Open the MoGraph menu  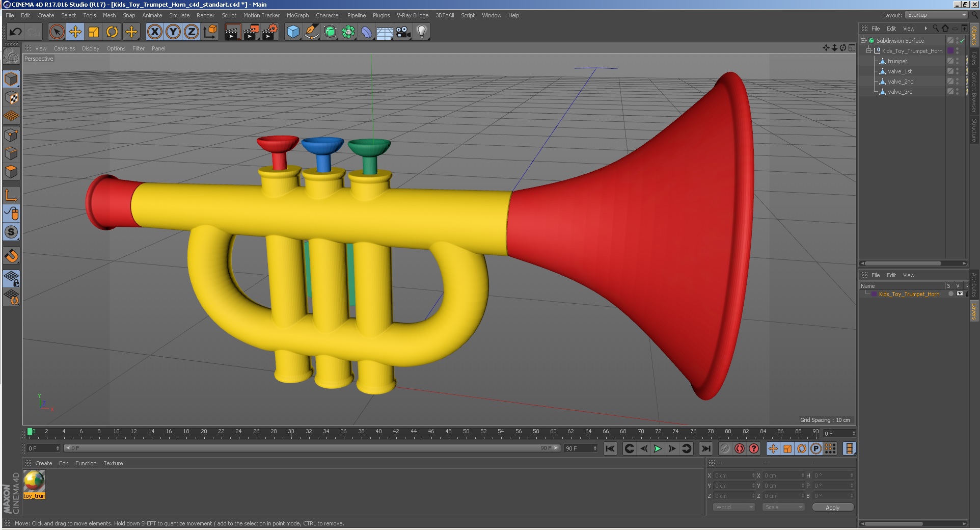pyautogui.click(x=297, y=15)
